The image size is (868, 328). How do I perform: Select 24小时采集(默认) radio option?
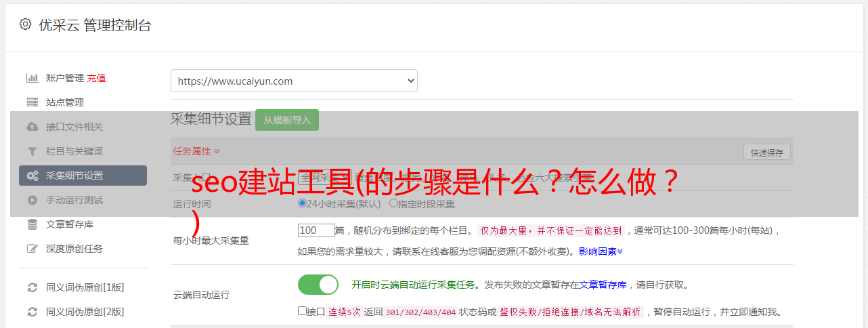(302, 203)
